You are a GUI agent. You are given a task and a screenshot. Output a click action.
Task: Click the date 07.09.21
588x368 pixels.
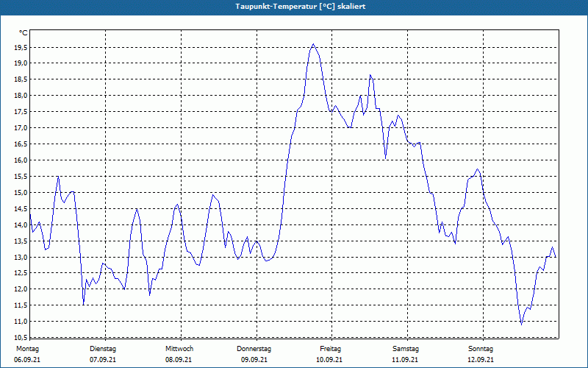[103, 360]
